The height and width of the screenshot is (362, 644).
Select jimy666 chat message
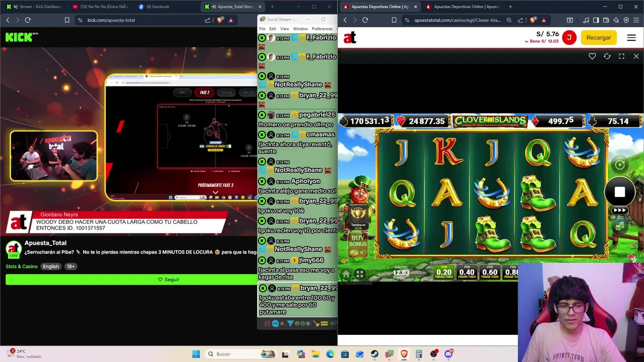pos(297,268)
